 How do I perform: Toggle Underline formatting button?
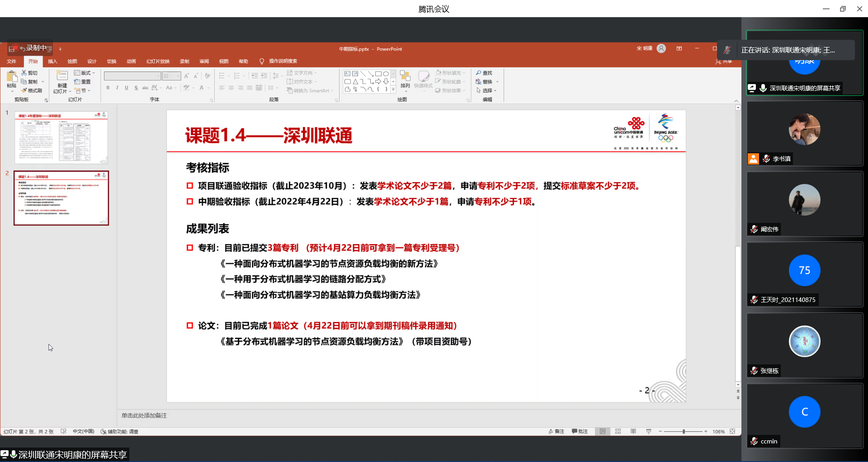click(127, 88)
